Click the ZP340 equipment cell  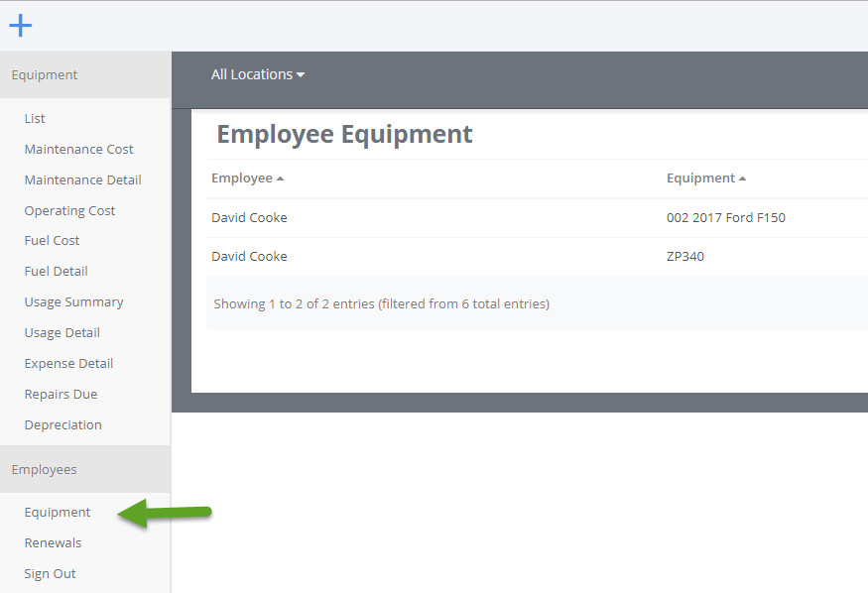coord(685,257)
